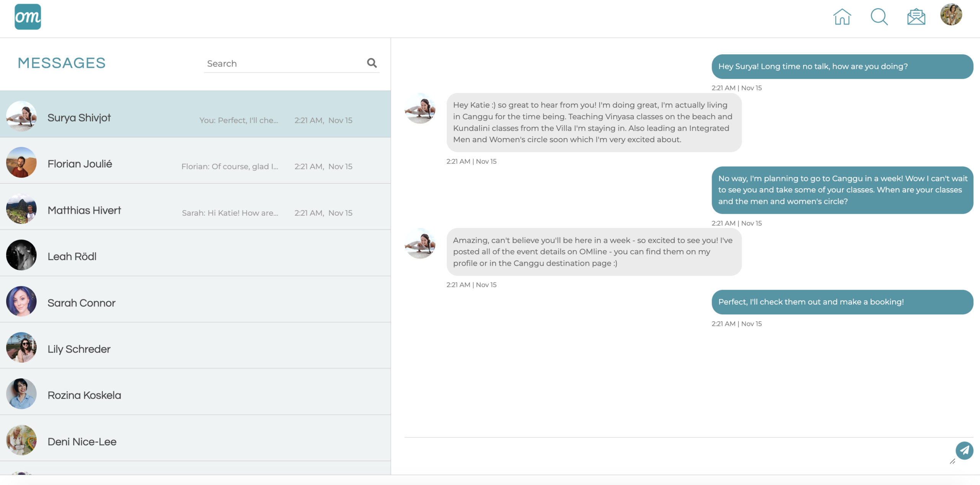The width and height of the screenshot is (980, 485).
Task: Click Deni Nice-Lee's avatar thumbnail
Action: pyautogui.click(x=21, y=440)
